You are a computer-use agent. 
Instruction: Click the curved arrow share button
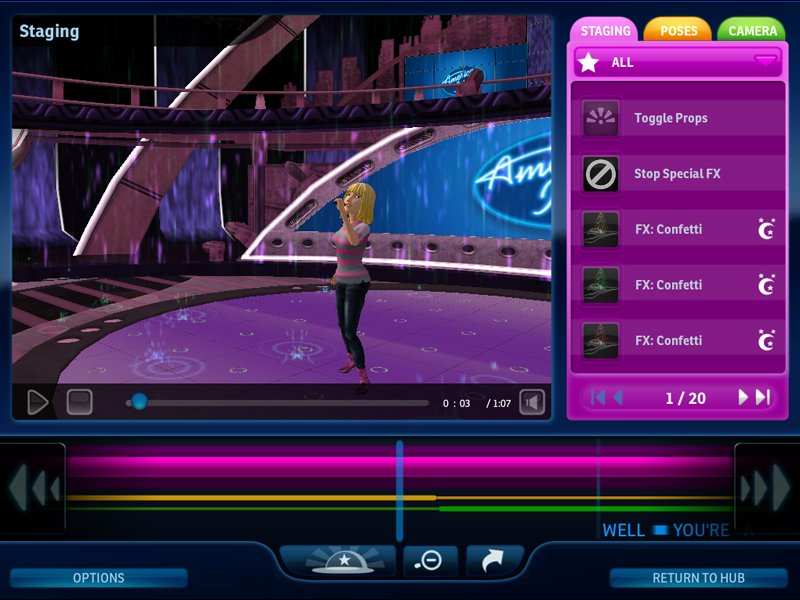point(493,561)
